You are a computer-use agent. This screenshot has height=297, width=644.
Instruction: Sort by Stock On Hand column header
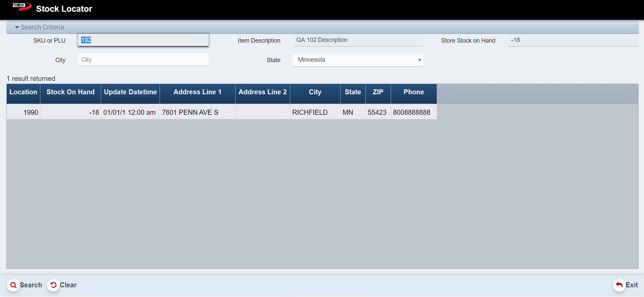(x=71, y=92)
